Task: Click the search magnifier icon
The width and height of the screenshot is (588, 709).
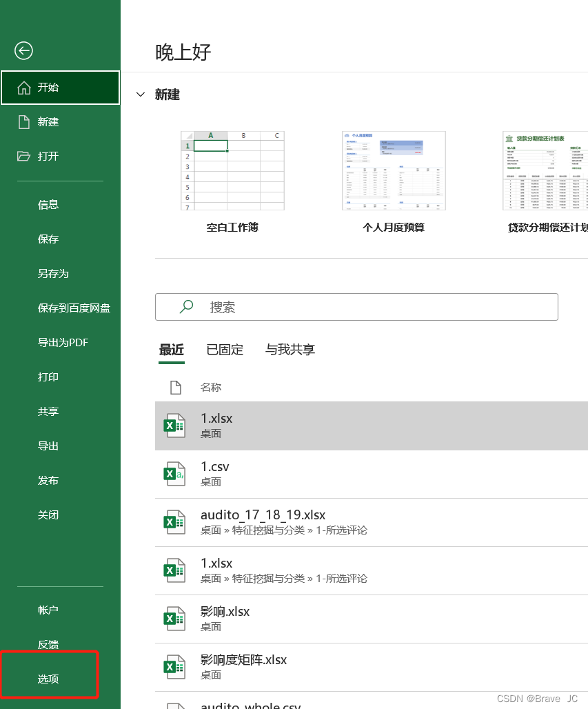Action: pos(185,306)
